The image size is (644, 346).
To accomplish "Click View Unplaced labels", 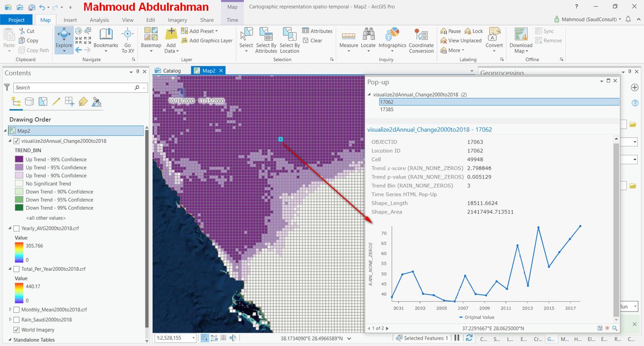I will [460, 41].
